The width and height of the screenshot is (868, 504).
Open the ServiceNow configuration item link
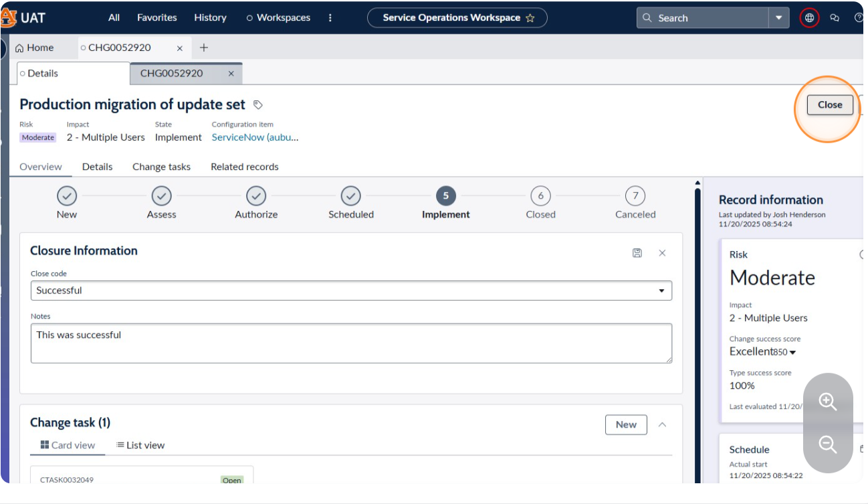pos(255,137)
